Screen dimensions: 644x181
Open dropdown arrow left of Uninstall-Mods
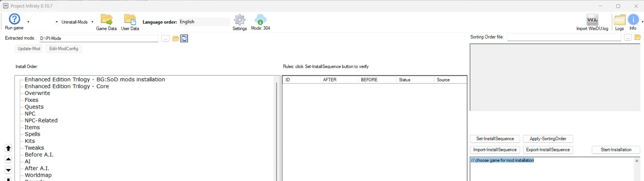(57, 22)
